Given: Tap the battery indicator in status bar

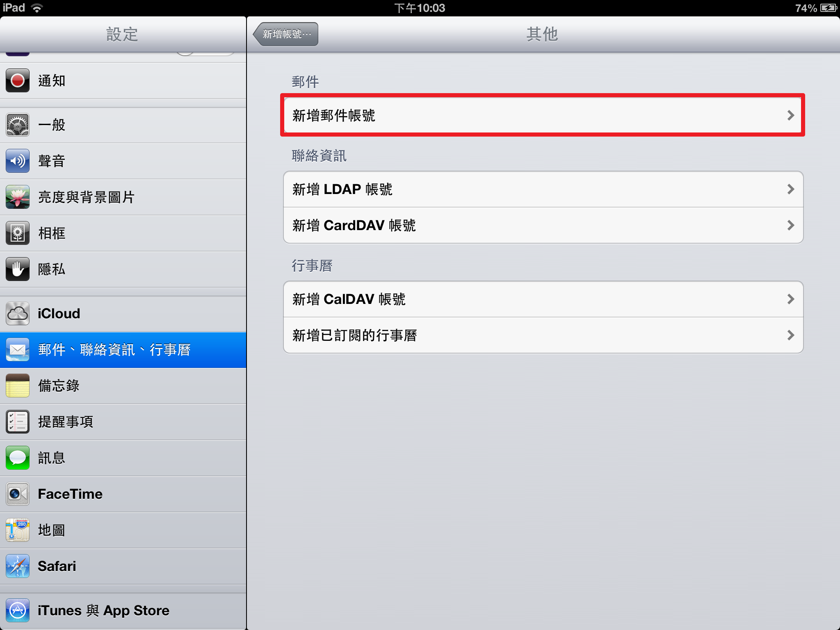Looking at the screenshot, I should tap(829, 8).
